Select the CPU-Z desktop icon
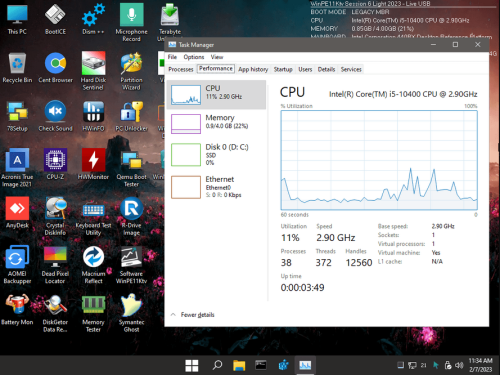This screenshot has width=500, height=375. [55, 164]
